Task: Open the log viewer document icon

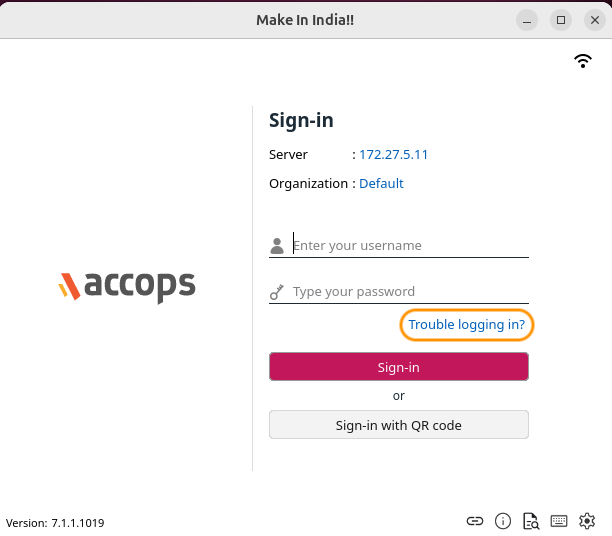Action: tap(531, 521)
